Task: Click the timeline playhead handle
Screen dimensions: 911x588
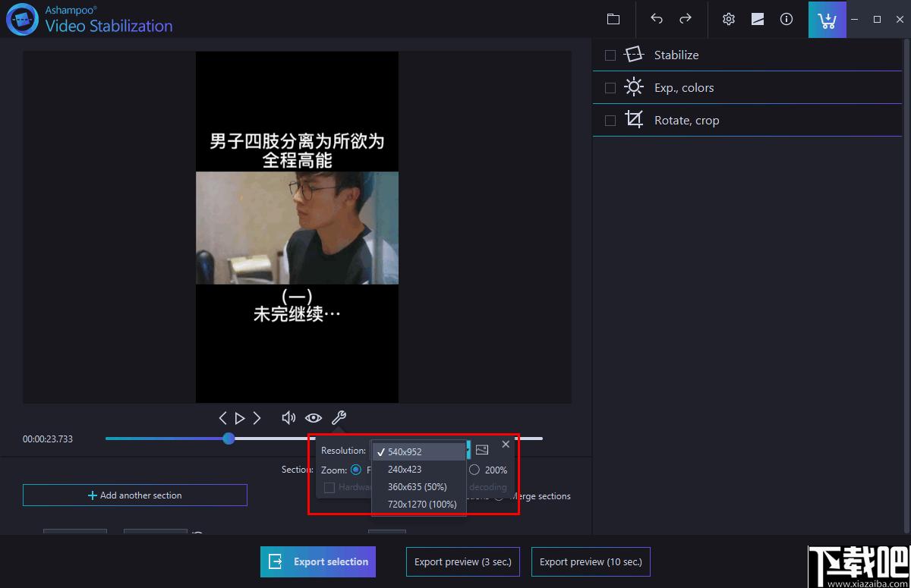Action: 229,439
